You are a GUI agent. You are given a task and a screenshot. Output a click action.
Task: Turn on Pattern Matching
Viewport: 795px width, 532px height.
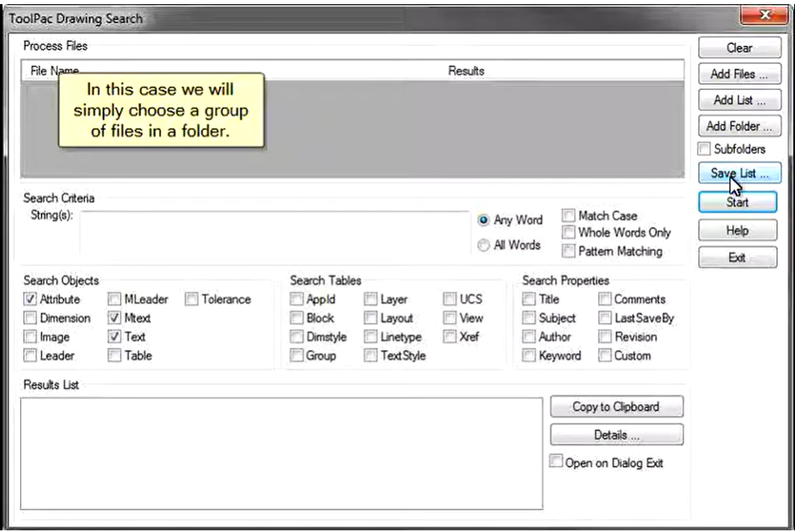[568, 251]
